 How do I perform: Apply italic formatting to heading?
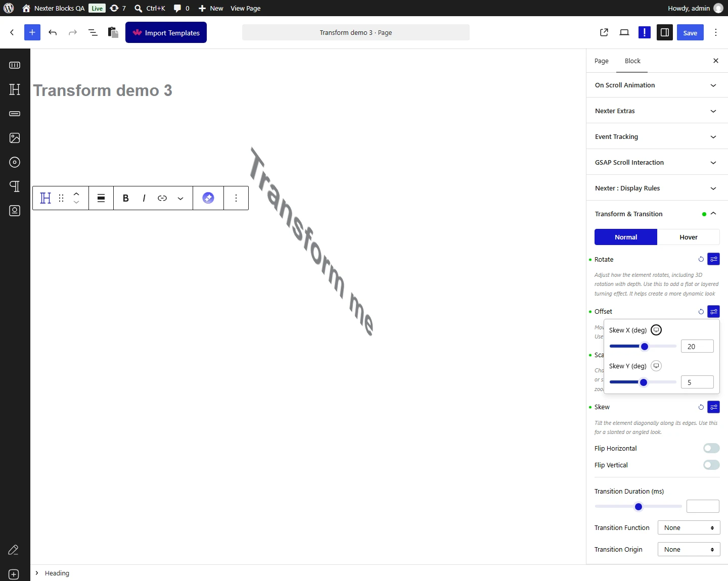point(144,198)
